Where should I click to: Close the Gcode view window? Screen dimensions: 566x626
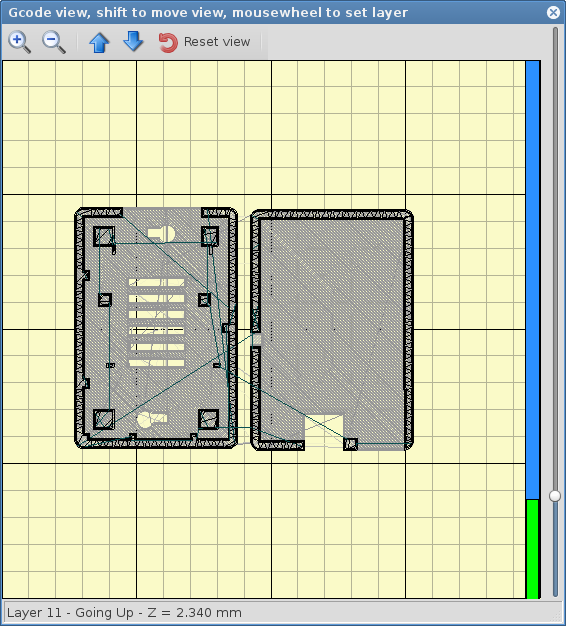pyautogui.click(x=553, y=12)
